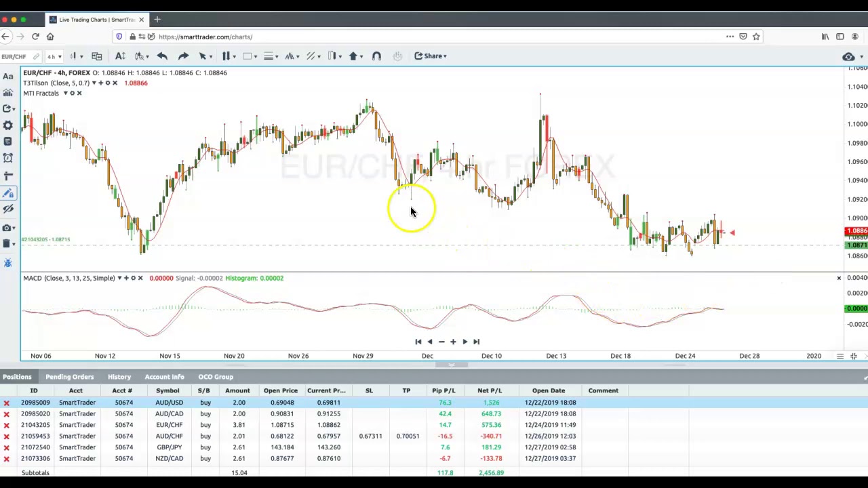Go to browser home page
The image size is (868, 488).
coord(50,37)
